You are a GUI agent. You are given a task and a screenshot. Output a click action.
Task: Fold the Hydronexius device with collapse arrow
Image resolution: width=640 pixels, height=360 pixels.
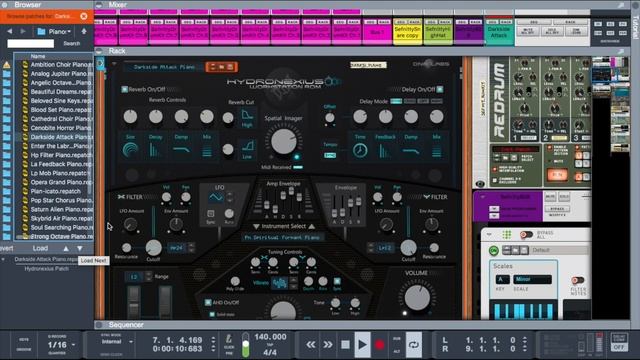(114, 64)
